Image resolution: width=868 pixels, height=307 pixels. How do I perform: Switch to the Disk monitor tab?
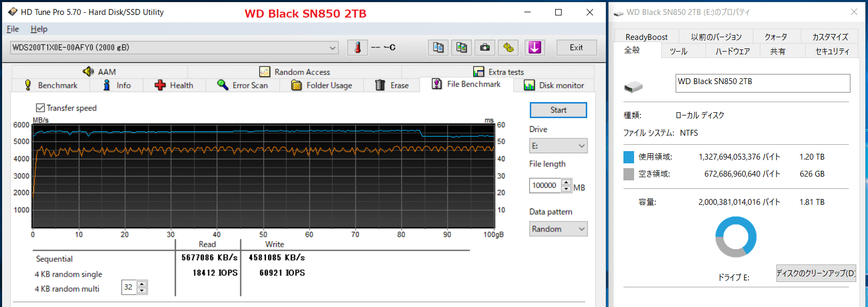coord(554,85)
